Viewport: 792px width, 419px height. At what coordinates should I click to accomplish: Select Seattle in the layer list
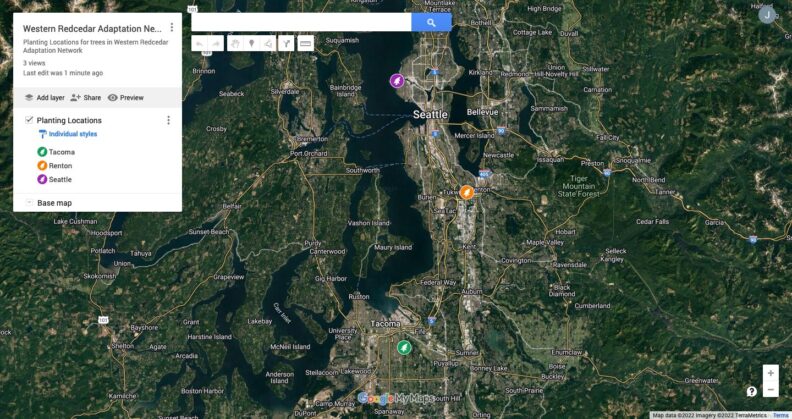(x=60, y=179)
